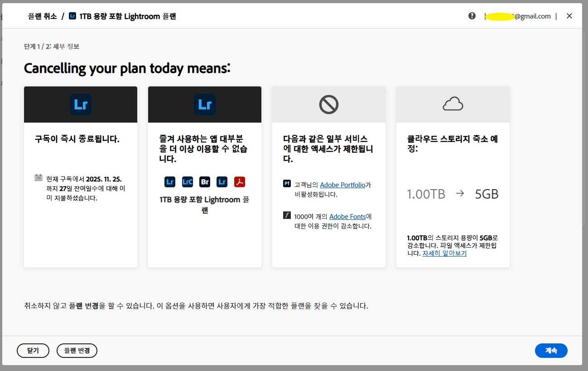Click the cloud icon on the storage card
Screen dimensions: 588x371
point(453,105)
